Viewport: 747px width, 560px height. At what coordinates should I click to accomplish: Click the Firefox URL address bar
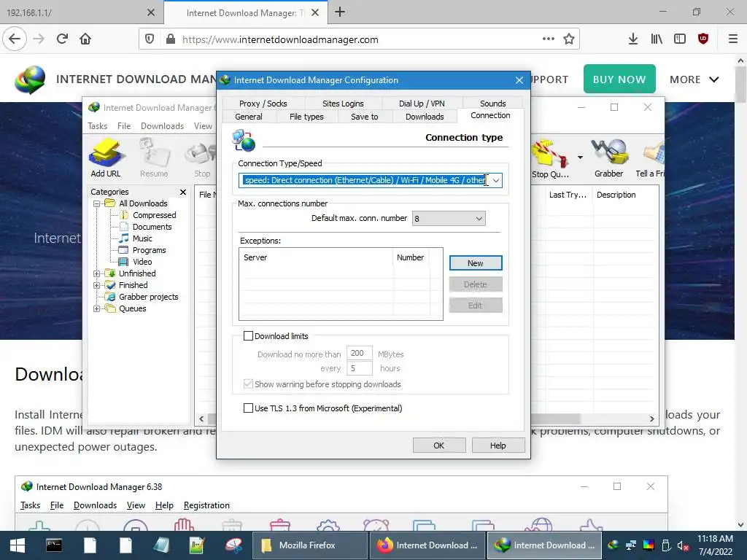(x=360, y=39)
